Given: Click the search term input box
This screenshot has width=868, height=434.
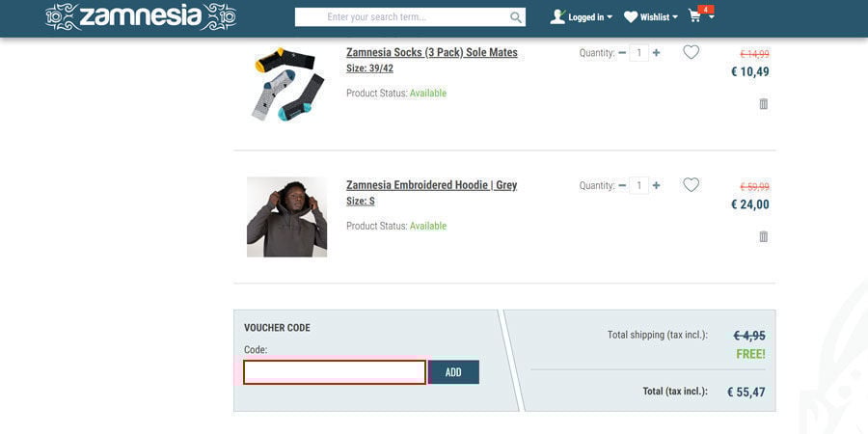Looking at the screenshot, I should coord(401,17).
